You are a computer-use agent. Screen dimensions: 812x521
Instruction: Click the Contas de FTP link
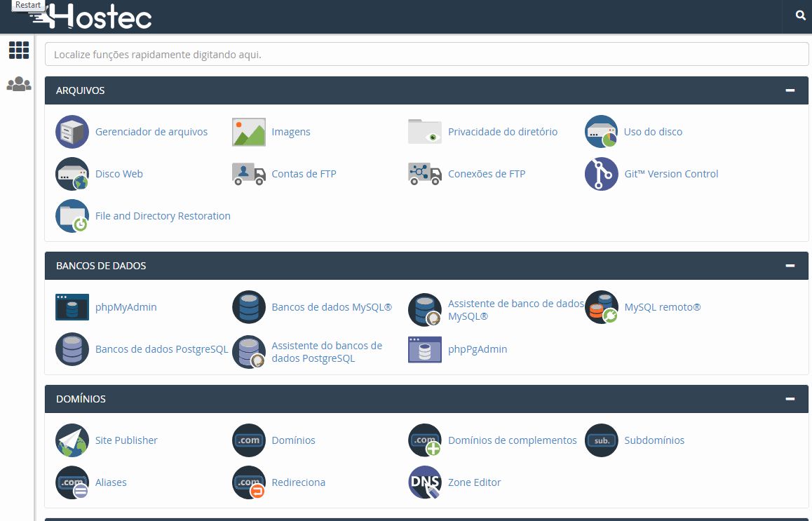tap(304, 174)
